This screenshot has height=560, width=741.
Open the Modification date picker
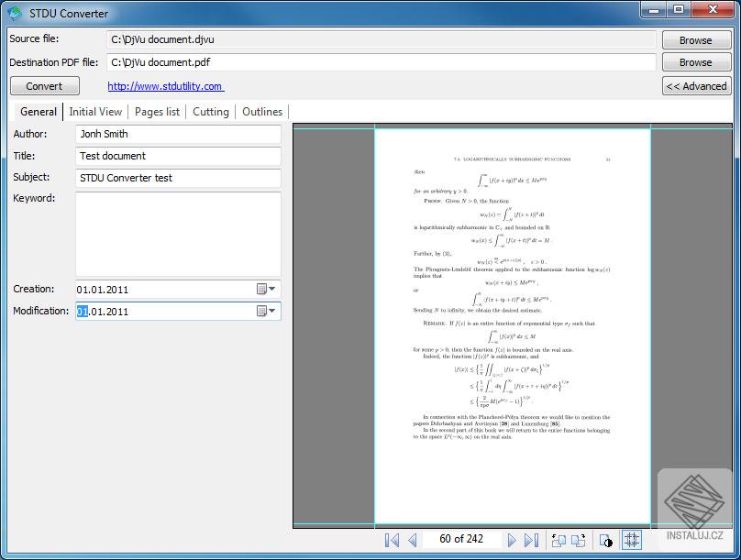coord(262,311)
